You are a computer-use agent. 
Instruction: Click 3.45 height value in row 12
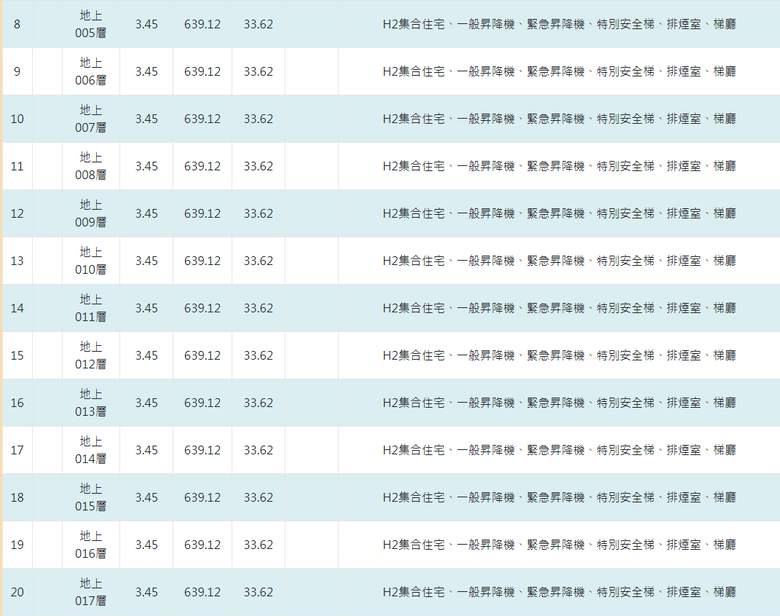[x=146, y=213]
